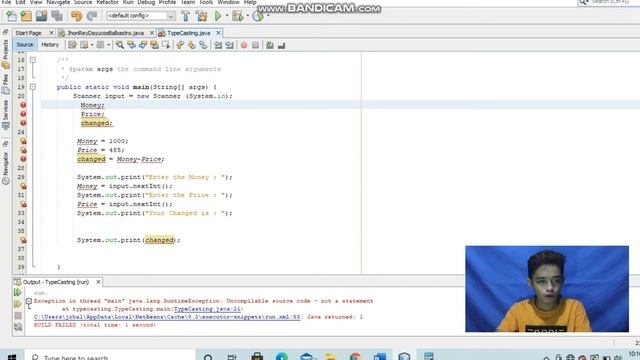Toggle Highlight Search icon in editor toolbar
Screen dimensions: 640x360
coord(154,45)
